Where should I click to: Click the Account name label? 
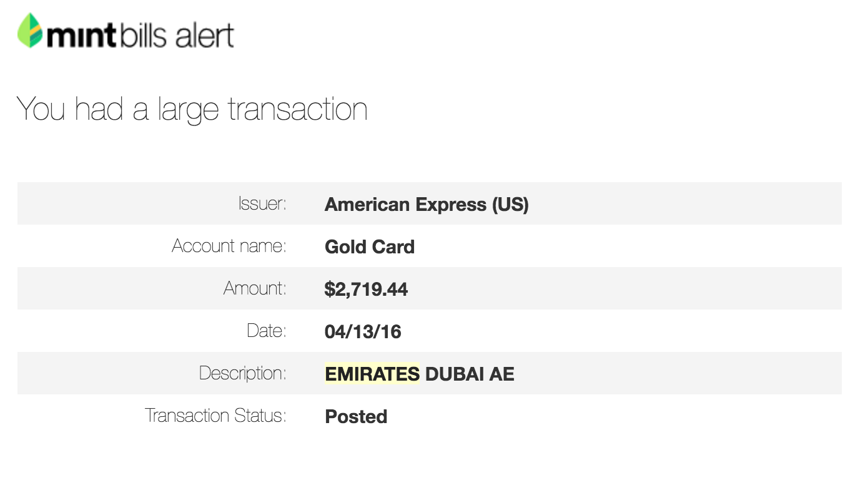tap(229, 246)
